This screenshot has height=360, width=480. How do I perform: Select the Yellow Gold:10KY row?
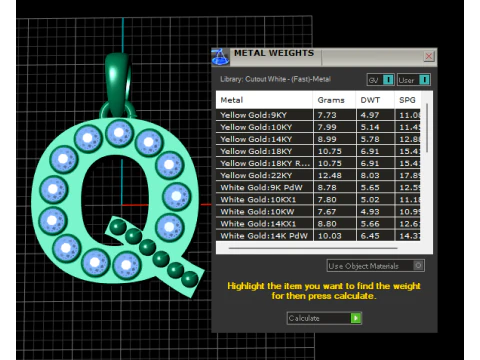tap(318, 127)
